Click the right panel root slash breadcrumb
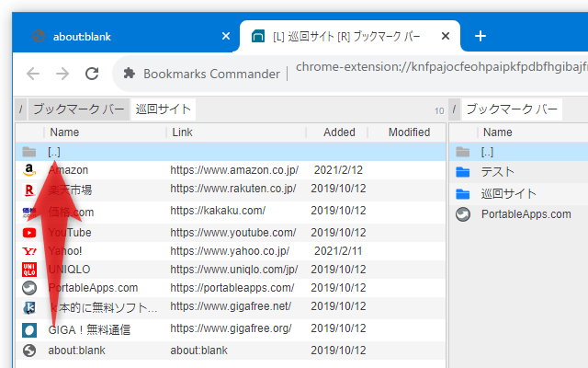The image size is (588, 368). click(x=454, y=109)
